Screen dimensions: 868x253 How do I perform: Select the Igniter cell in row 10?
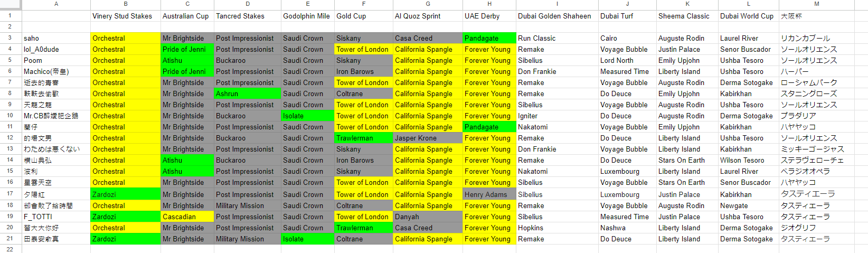click(557, 116)
